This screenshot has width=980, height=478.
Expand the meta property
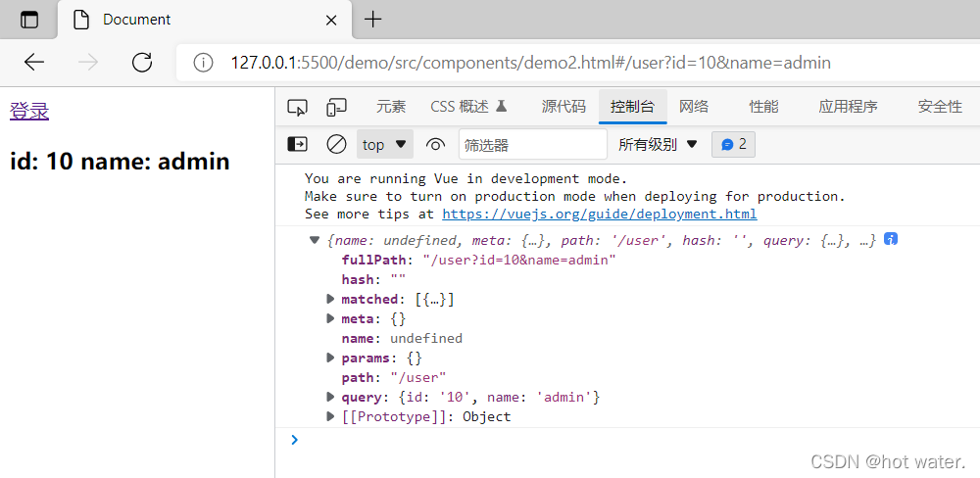[x=330, y=318]
